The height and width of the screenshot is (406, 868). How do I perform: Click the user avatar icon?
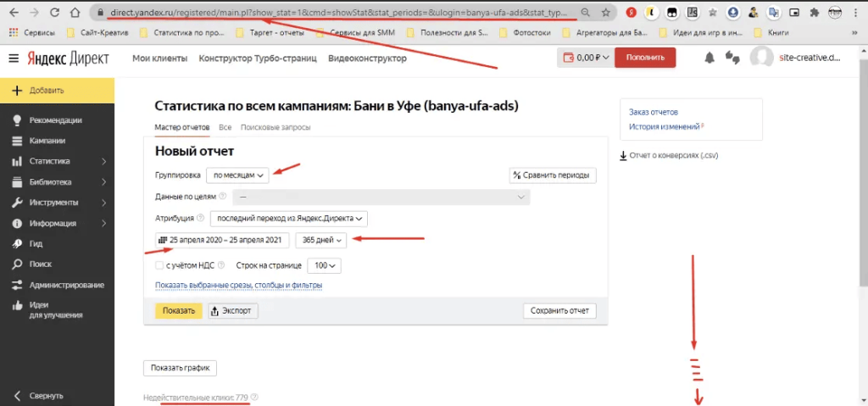tap(761, 58)
